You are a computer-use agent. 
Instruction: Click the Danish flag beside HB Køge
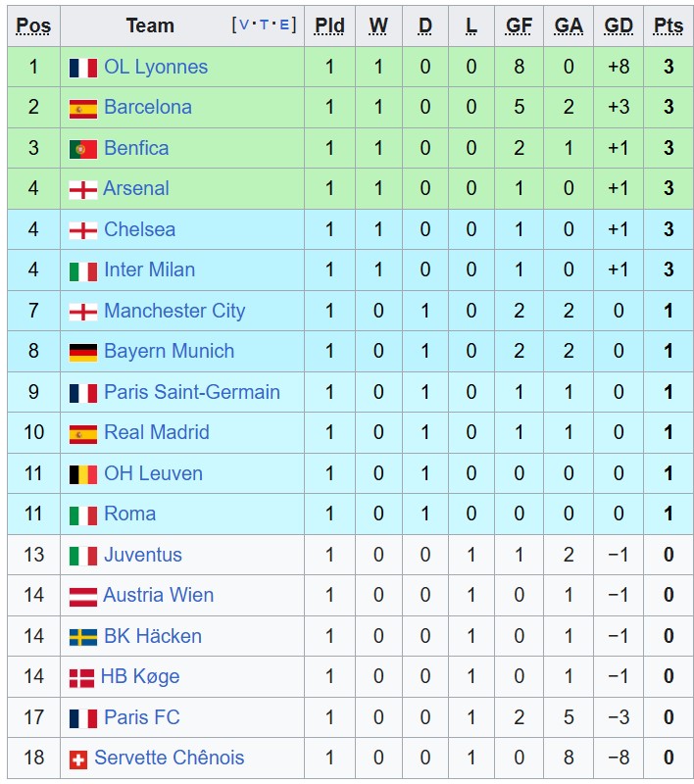click(x=81, y=678)
